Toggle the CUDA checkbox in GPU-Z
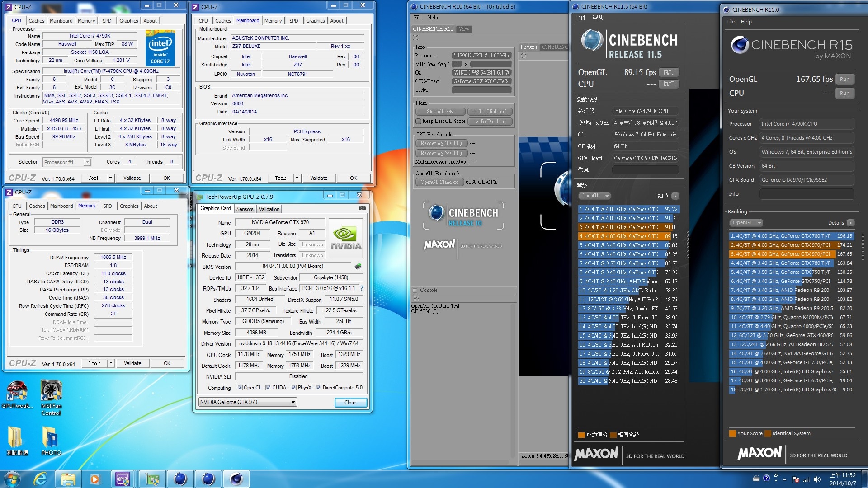 coord(268,388)
